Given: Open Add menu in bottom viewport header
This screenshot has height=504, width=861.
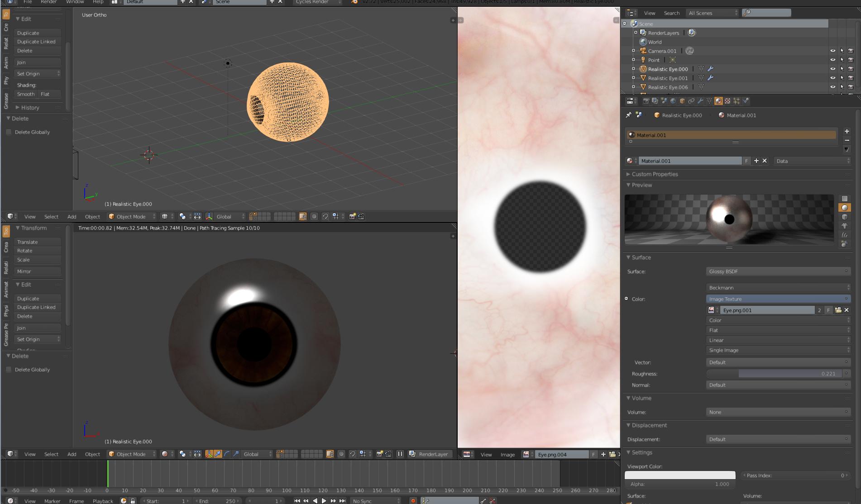Looking at the screenshot, I should pos(72,454).
